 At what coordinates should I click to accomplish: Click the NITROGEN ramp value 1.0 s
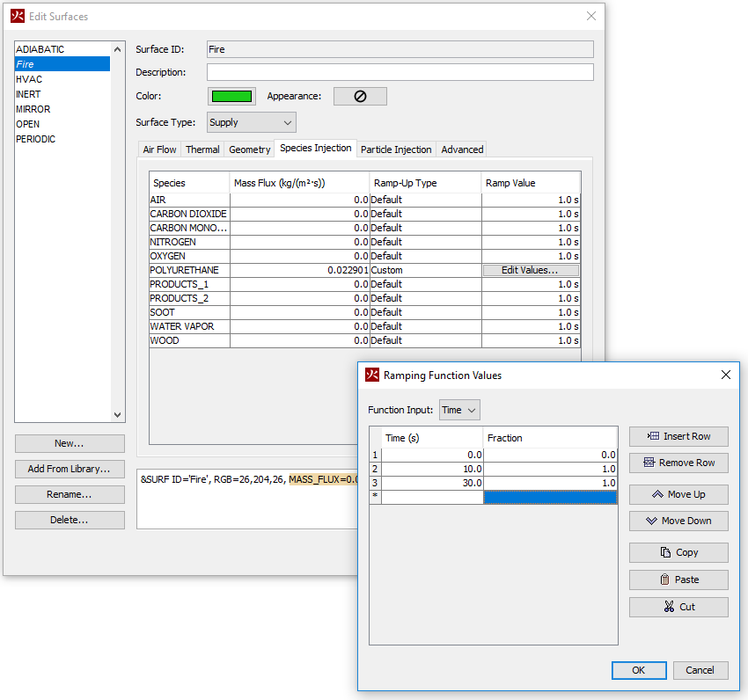[x=531, y=242]
